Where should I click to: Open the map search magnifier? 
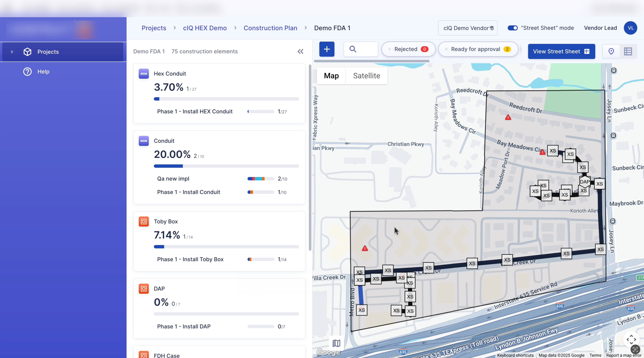[353, 49]
